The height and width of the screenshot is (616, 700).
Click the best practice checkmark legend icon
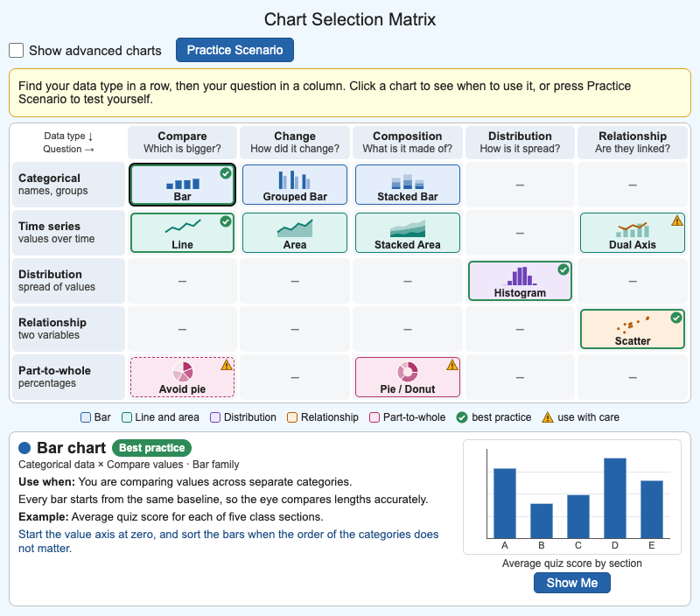coord(462,417)
